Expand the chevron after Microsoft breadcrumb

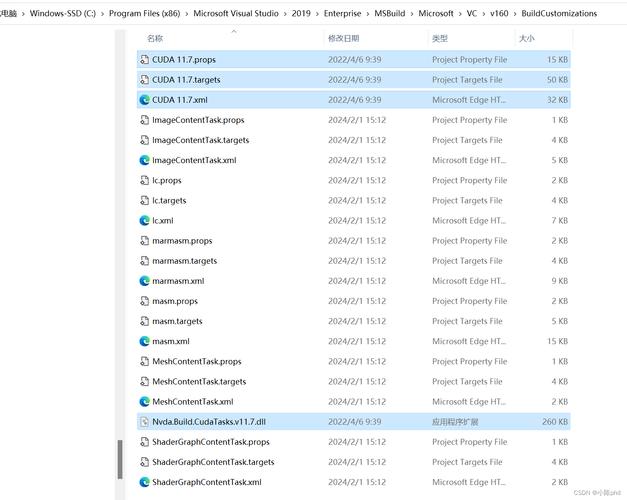(460, 14)
